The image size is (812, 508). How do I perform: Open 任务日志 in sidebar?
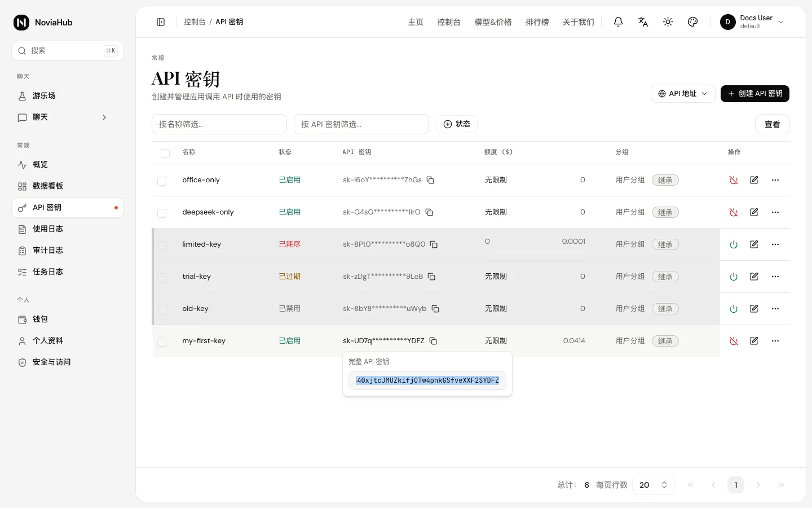tap(68, 272)
